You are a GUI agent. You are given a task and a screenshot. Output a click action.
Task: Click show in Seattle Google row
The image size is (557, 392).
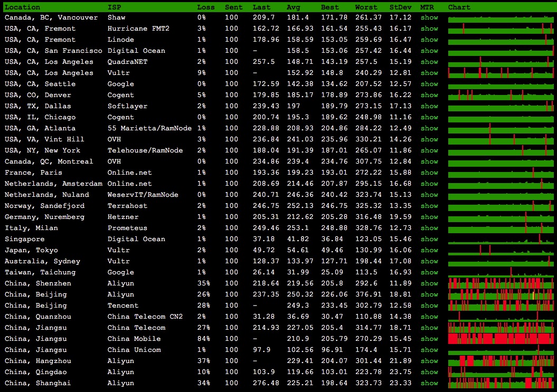coord(429,84)
